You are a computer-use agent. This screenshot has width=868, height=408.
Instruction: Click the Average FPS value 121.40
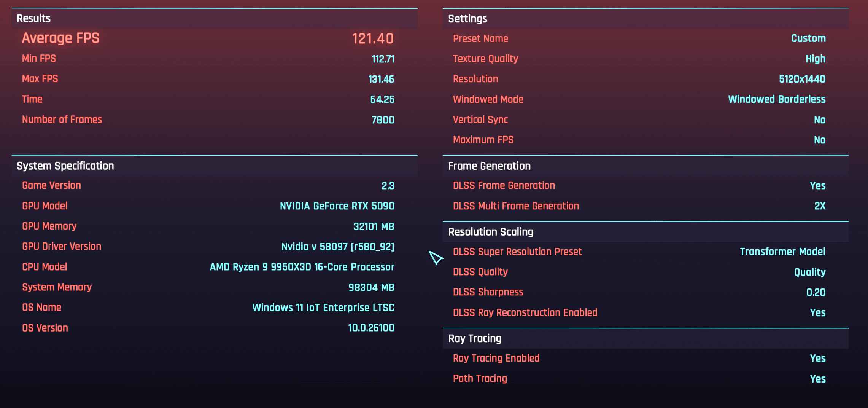click(x=372, y=38)
